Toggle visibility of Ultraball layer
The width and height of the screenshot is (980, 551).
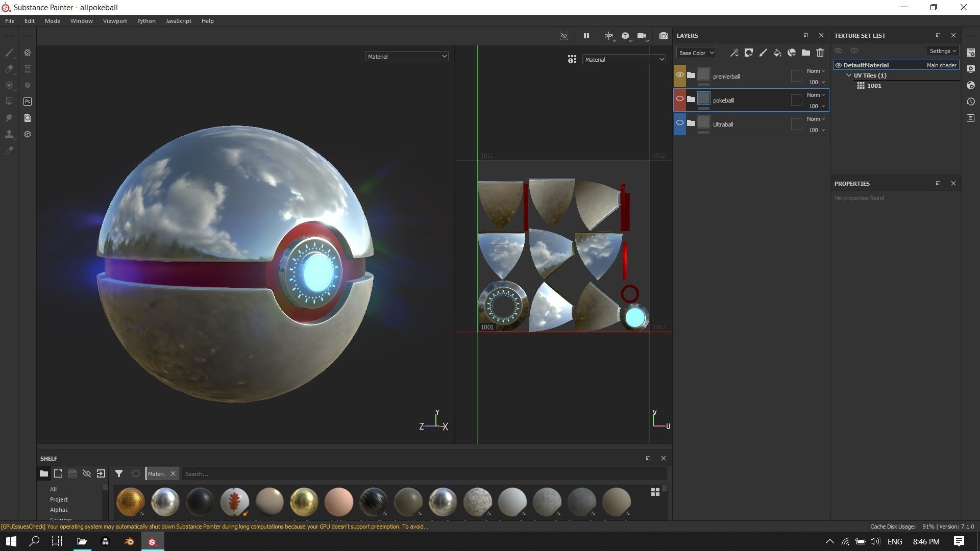[x=679, y=123]
